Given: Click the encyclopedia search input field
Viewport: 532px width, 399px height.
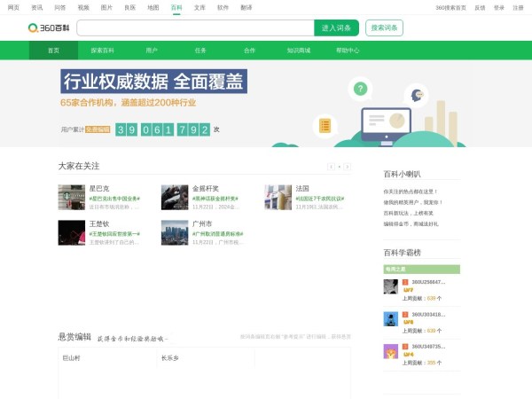Looking at the screenshot, I should 195,28.
